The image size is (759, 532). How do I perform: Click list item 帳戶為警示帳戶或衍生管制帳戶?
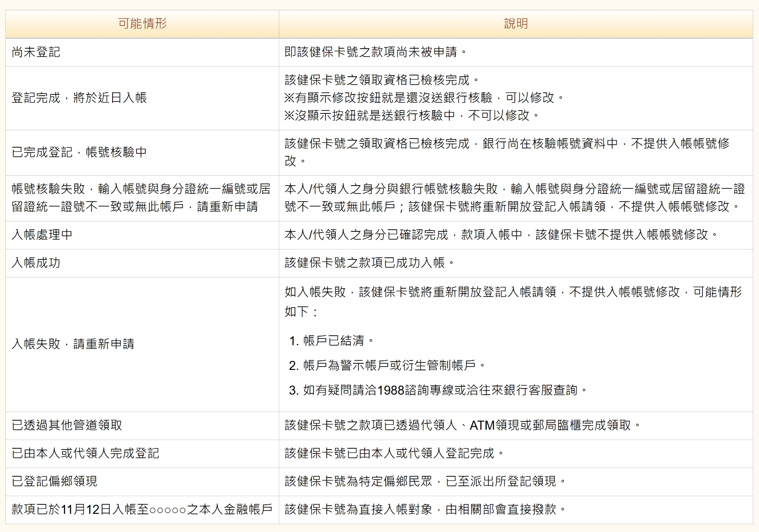394,365
